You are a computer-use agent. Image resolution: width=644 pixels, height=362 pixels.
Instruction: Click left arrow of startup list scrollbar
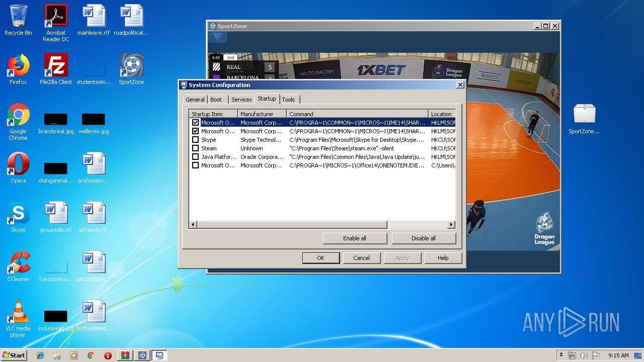click(193, 225)
